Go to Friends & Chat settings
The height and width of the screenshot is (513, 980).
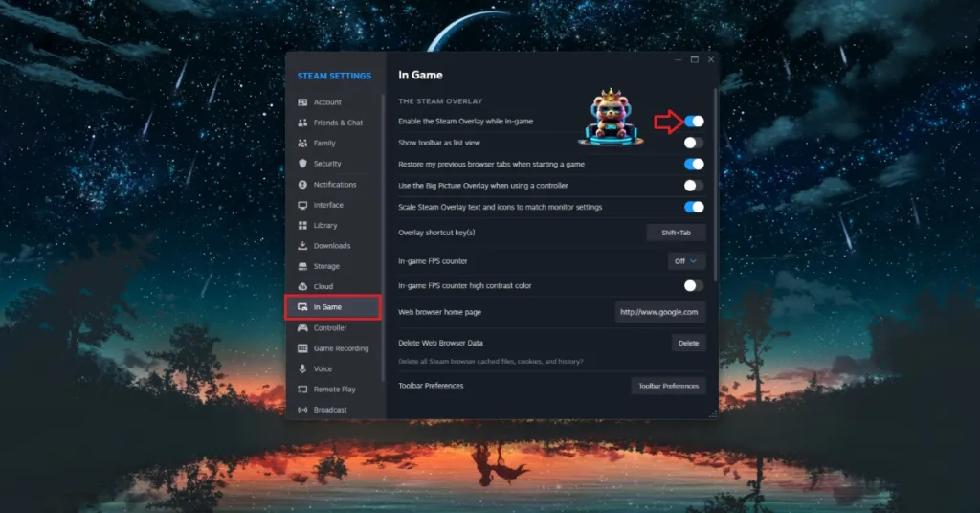[x=338, y=123]
